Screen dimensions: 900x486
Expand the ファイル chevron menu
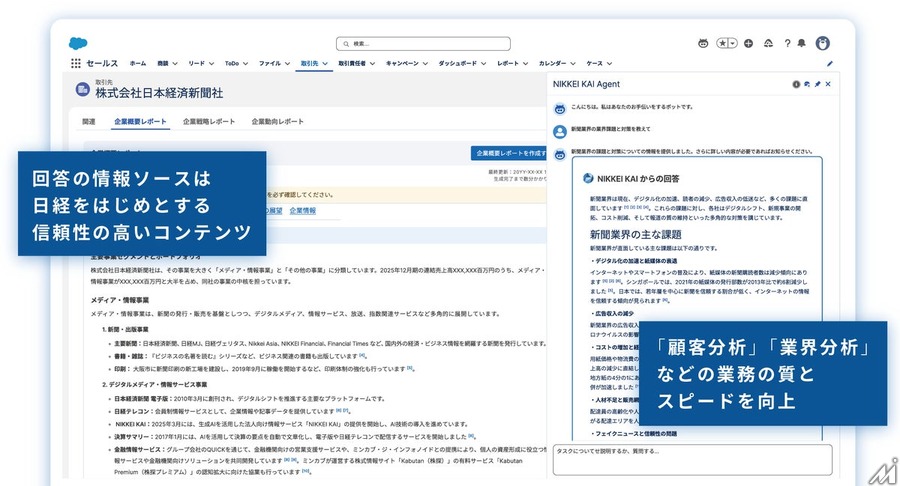click(287, 64)
